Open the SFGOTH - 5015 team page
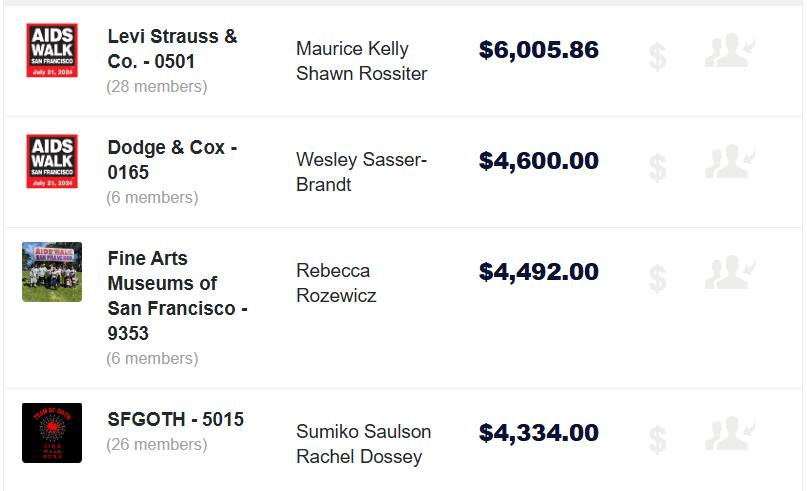This screenshot has width=807, height=491. coord(176,420)
